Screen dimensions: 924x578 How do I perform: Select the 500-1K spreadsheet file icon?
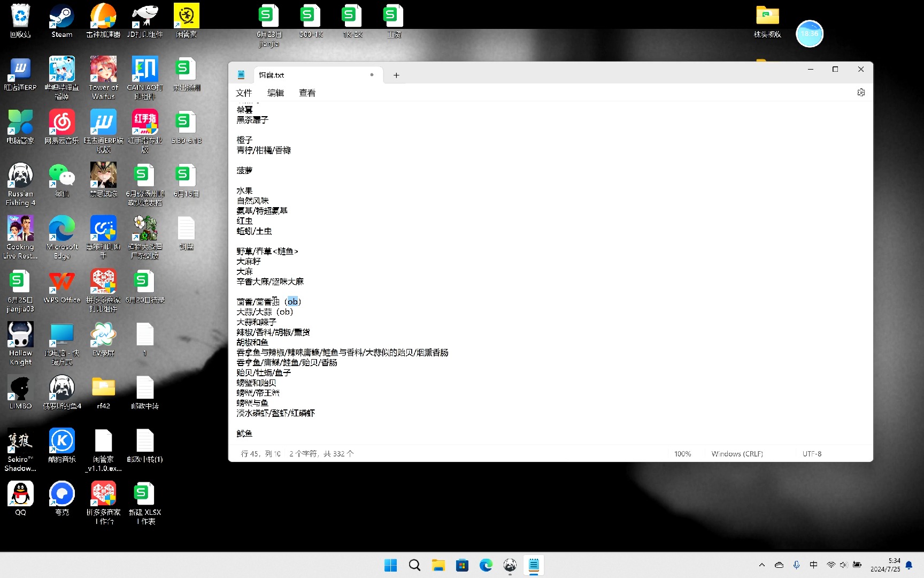pyautogui.click(x=311, y=20)
